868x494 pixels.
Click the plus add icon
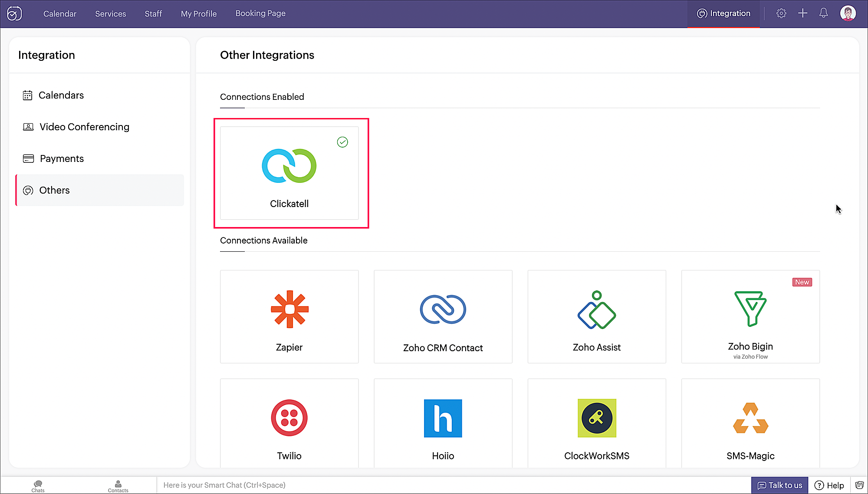pos(803,13)
